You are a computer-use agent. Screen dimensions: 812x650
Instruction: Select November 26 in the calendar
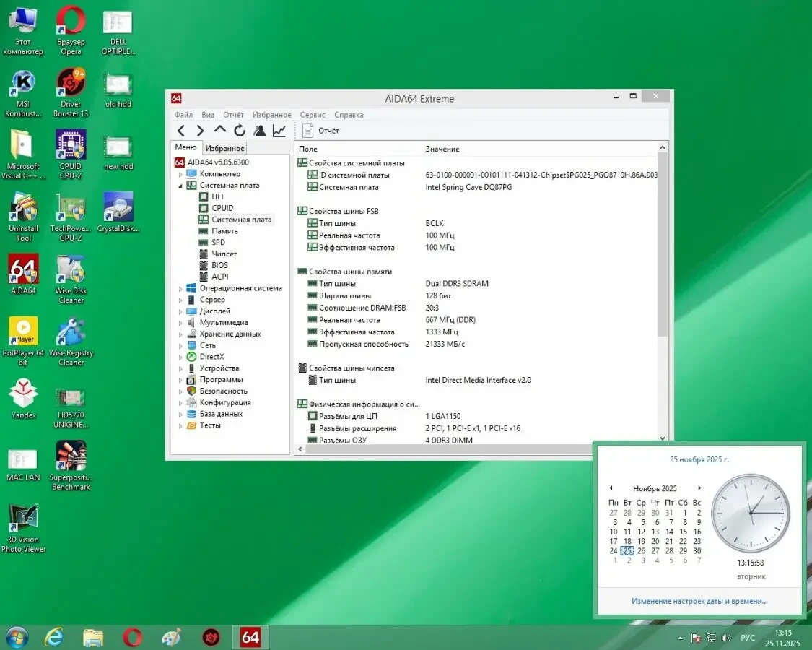point(641,550)
